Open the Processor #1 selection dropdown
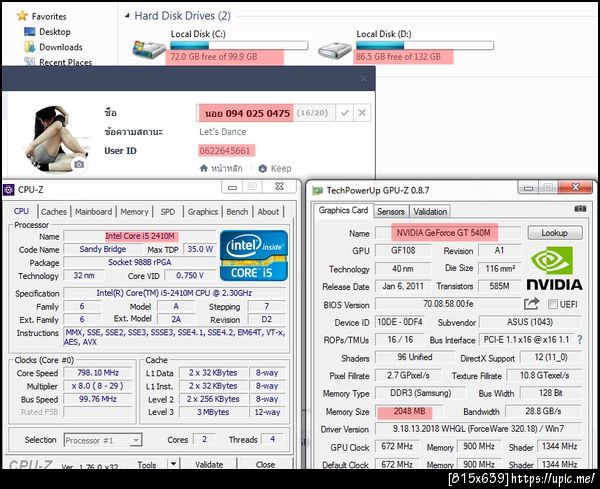The width and height of the screenshot is (600, 489). click(x=103, y=440)
